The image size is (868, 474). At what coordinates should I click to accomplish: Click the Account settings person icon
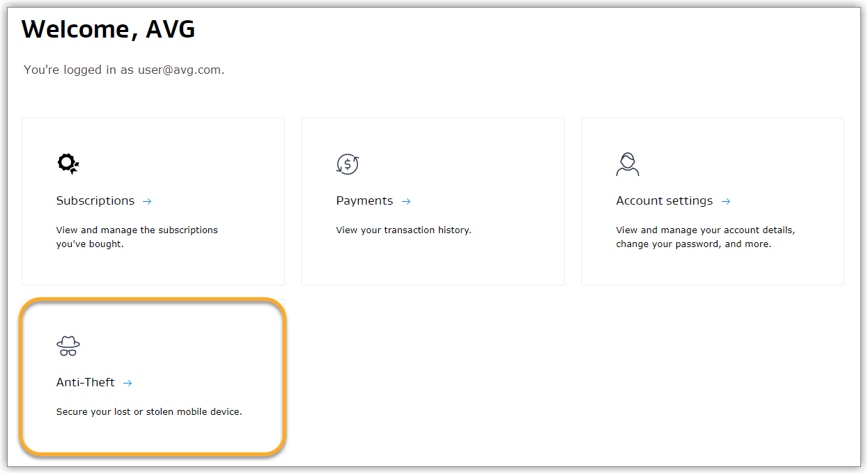click(628, 164)
